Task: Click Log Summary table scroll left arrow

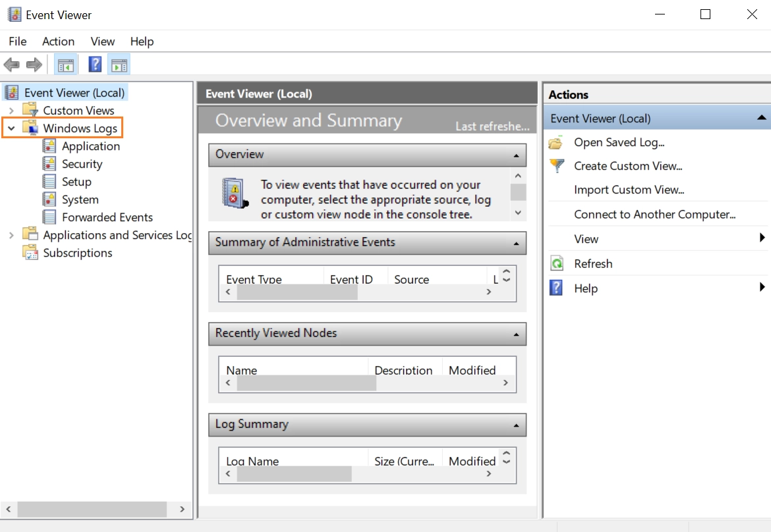Action: click(227, 473)
